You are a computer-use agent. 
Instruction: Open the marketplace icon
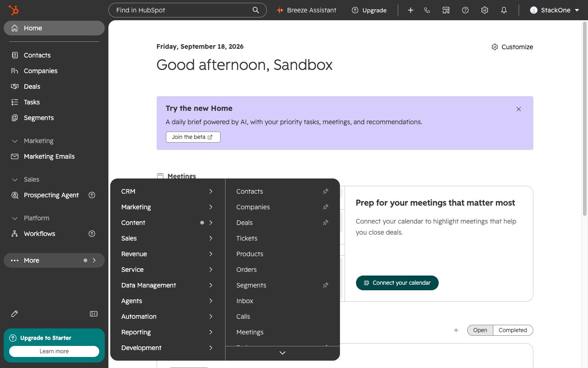pyautogui.click(x=446, y=10)
